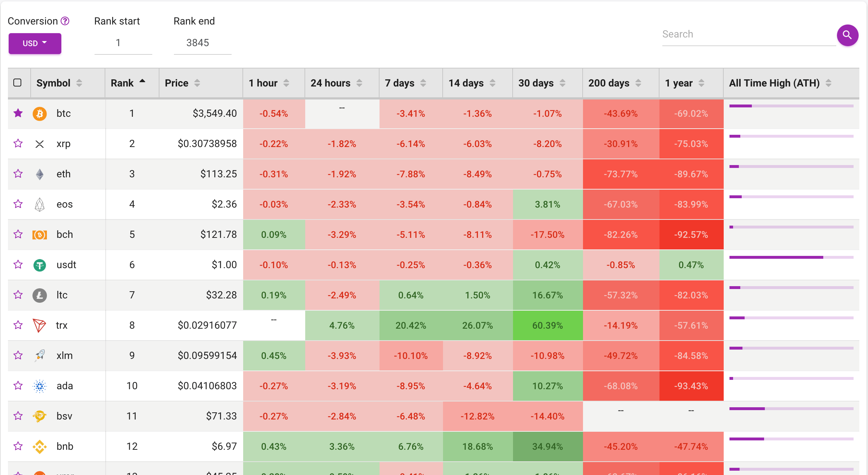Click the Litecoin coin icon
This screenshot has width=868, height=475.
coord(39,295)
